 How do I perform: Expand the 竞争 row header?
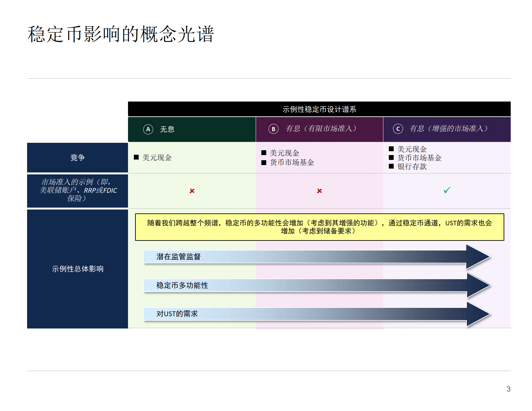point(77,158)
